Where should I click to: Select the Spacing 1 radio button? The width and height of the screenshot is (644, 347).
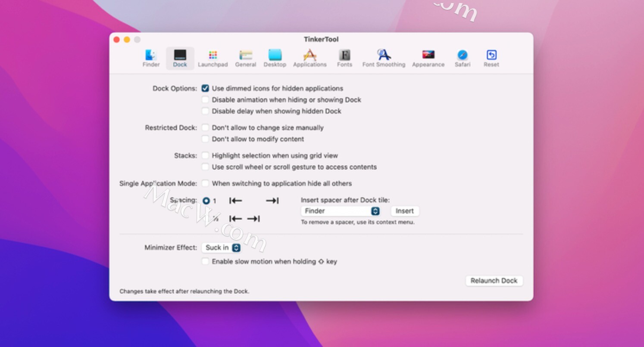click(x=206, y=201)
